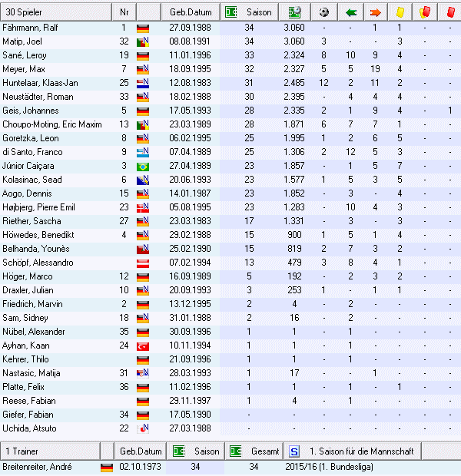The height and width of the screenshot is (476, 461).
Task: Click the Brazil flag for Júnior Caiçara
Action: point(143,167)
